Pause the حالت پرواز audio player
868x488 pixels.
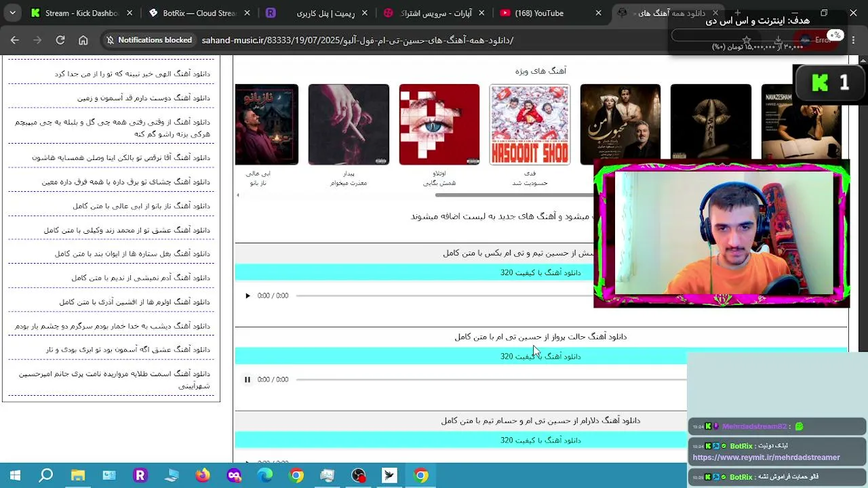tap(248, 380)
